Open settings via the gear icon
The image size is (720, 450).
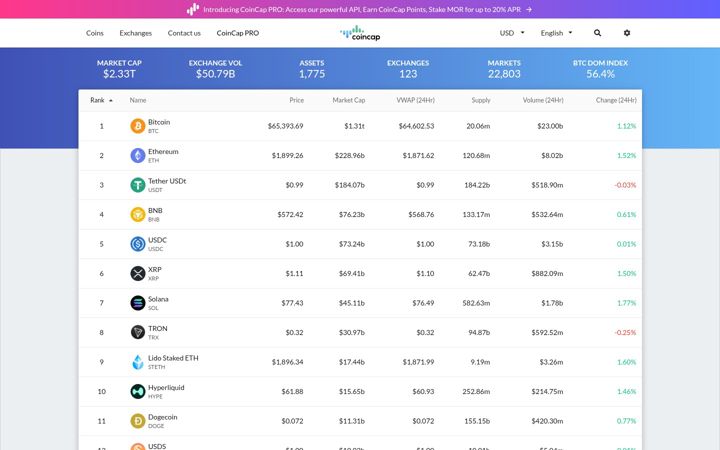tap(627, 33)
